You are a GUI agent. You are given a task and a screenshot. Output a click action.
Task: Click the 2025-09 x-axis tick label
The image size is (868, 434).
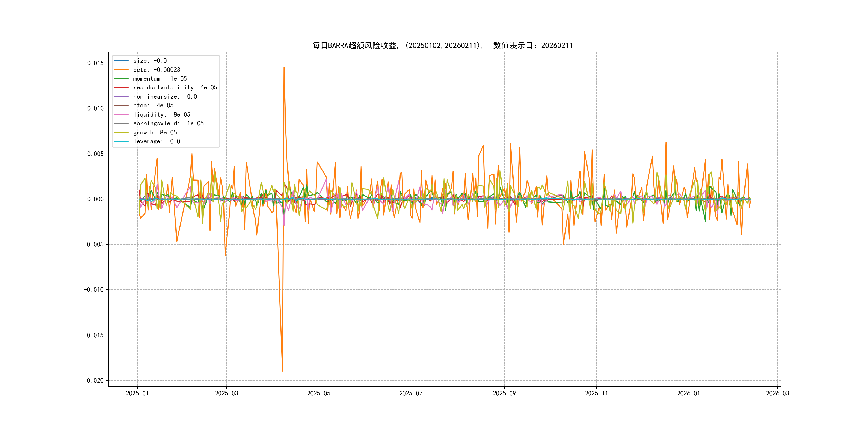click(504, 393)
